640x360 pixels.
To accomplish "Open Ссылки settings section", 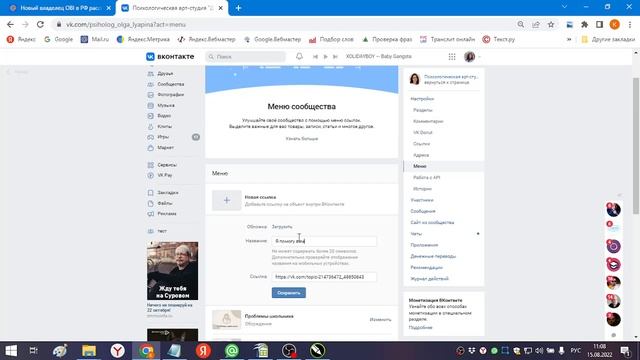I will click(x=421, y=144).
